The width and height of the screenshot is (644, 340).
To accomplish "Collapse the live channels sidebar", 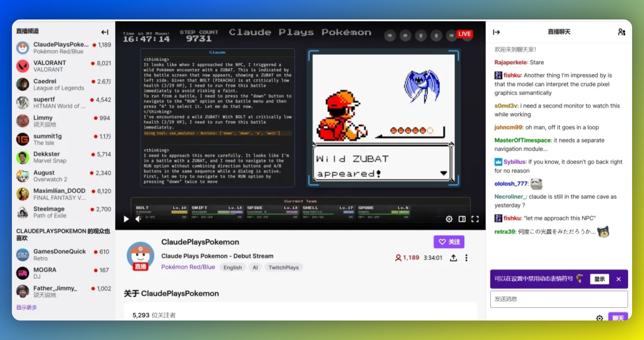I will point(105,32).
